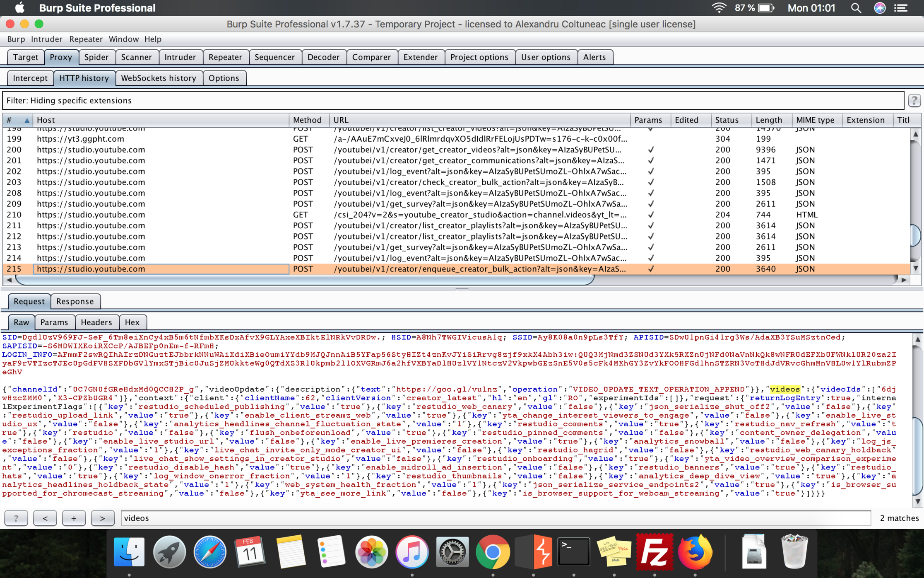Open the Proxy Options sub-tab
The image size is (924, 578).
coord(224,78)
